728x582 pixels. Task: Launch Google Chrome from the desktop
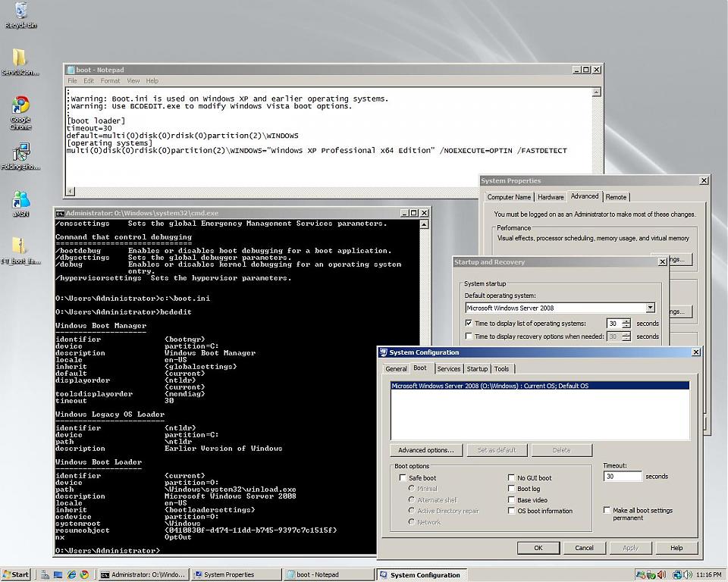pos(20,113)
